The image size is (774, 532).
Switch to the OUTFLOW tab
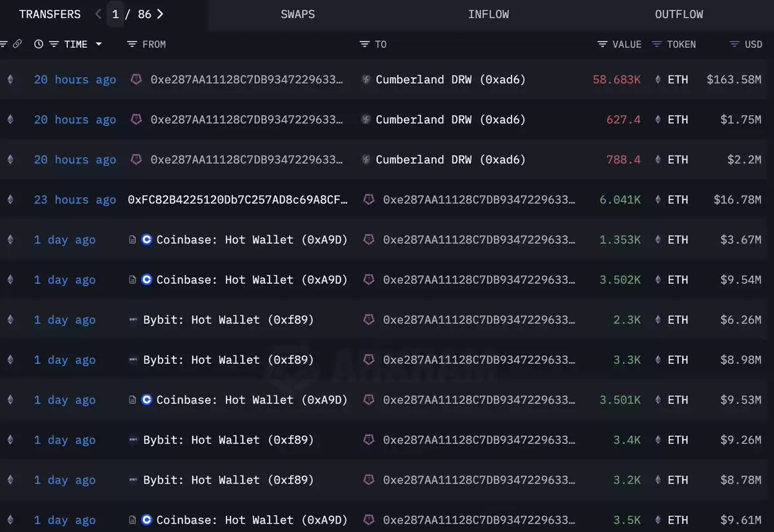tap(679, 14)
